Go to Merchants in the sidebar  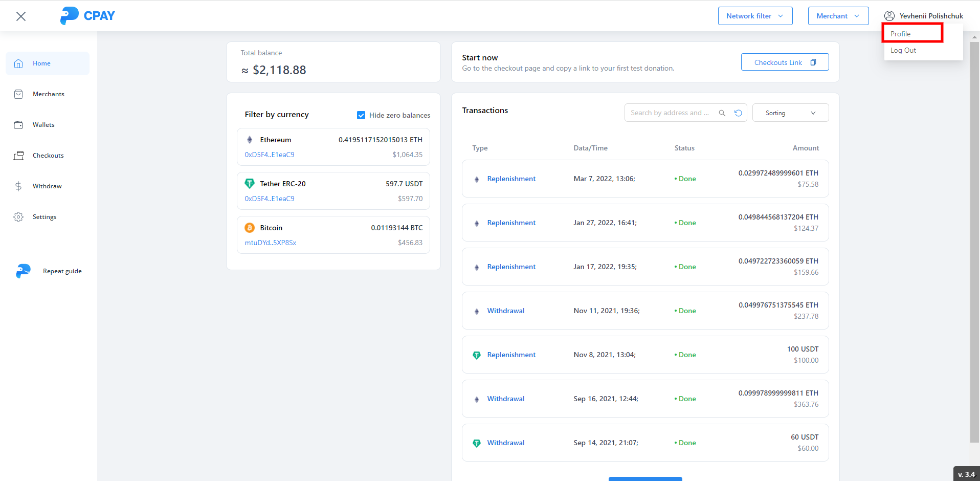pyautogui.click(x=48, y=94)
